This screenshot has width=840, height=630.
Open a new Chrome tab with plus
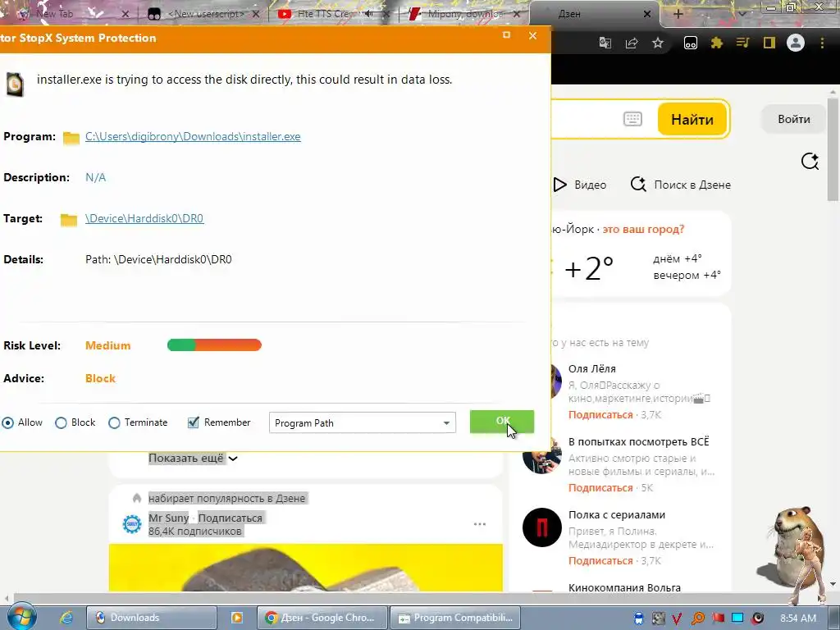678,15
